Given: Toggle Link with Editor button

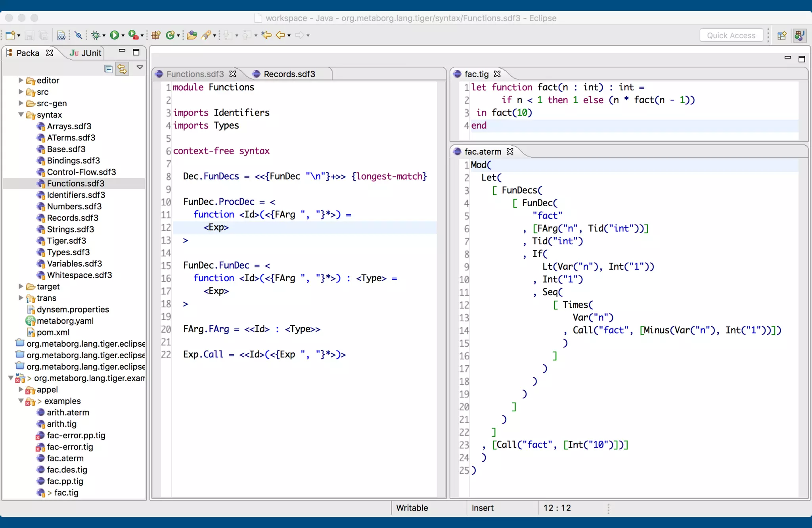Looking at the screenshot, I should pyautogui.click(x=122, y=69).
